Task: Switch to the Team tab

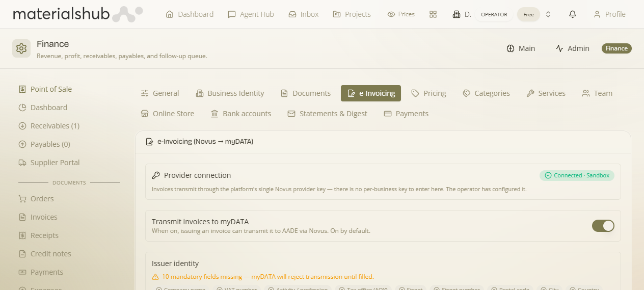Action: [597, 93]
